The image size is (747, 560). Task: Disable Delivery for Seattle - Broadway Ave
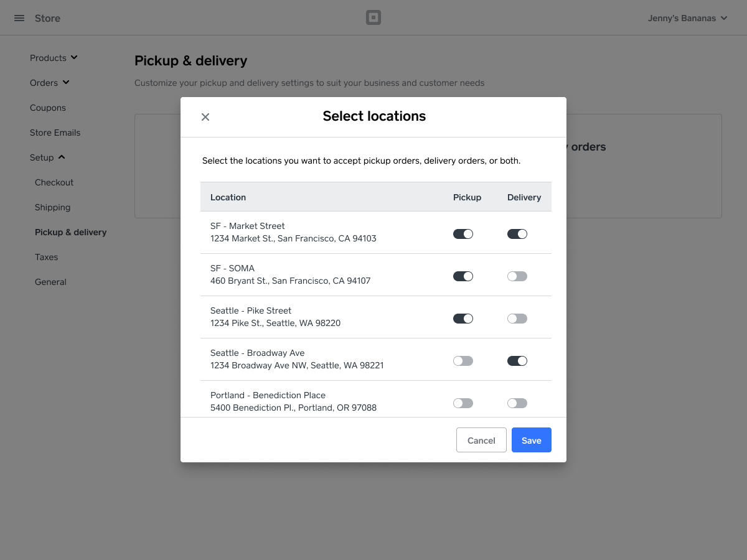[517, 361]
